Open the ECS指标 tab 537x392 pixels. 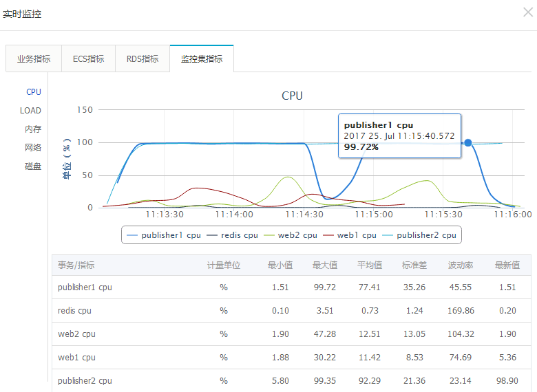click(88, 58)
